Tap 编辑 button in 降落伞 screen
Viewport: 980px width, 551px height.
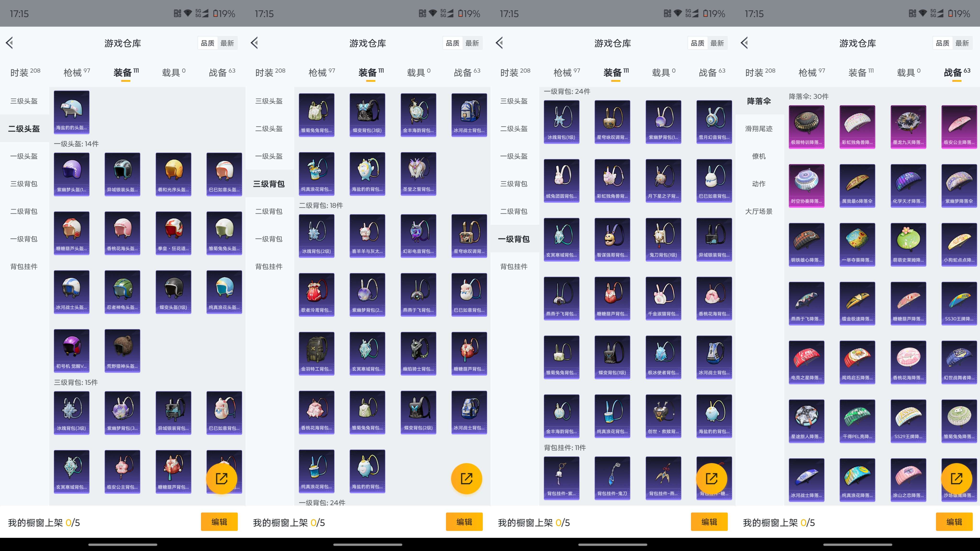(x=954, y=522)
